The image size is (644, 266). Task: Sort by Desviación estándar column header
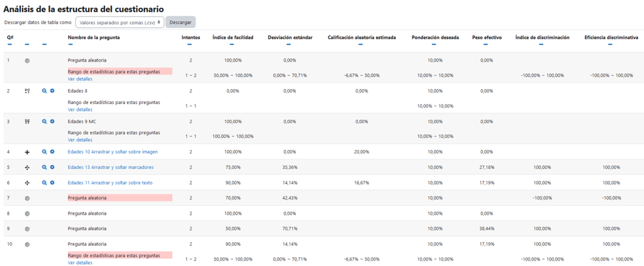[x=289, y=37]
